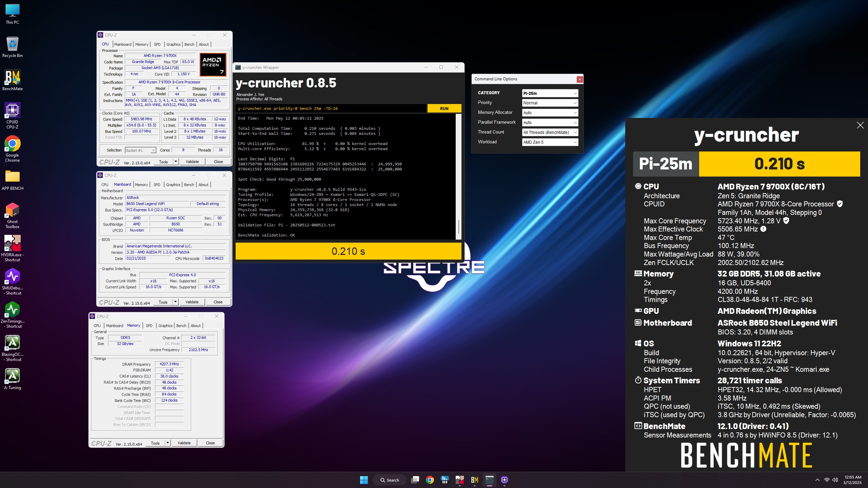Click Close in the Mainboard CPU-Z window
This screenshot has width=868, height=488.
pyautogui.click(x=218, y=302)
